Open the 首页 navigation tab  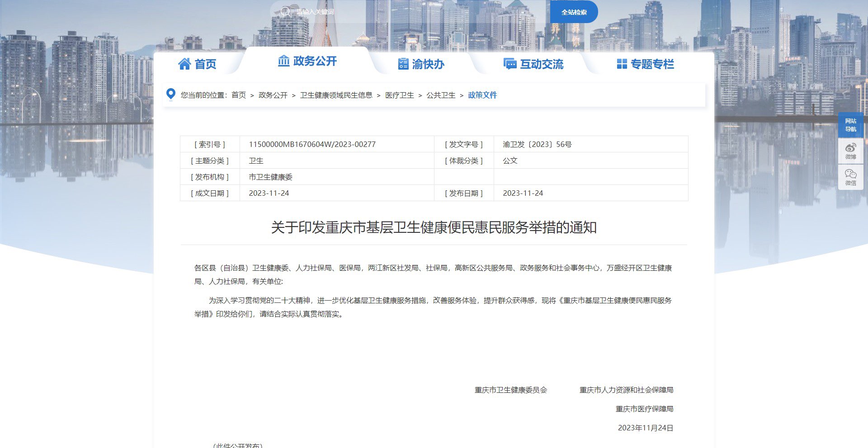(198, 64)
